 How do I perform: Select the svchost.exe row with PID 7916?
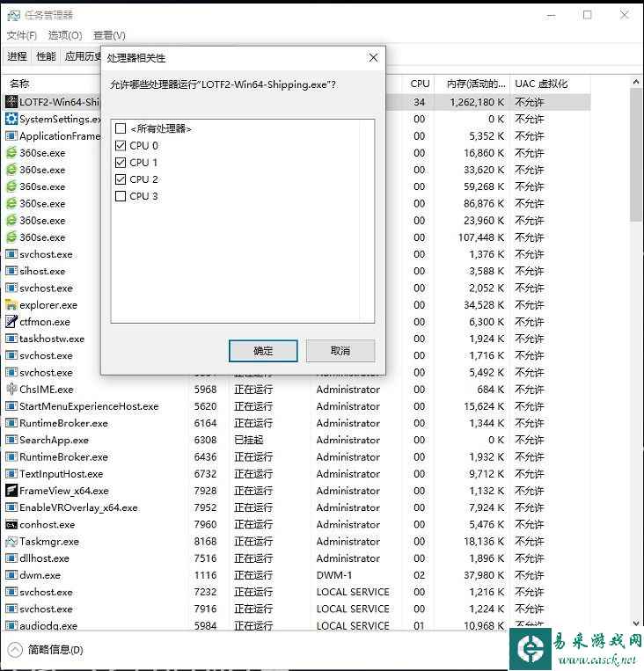(296, 609)
